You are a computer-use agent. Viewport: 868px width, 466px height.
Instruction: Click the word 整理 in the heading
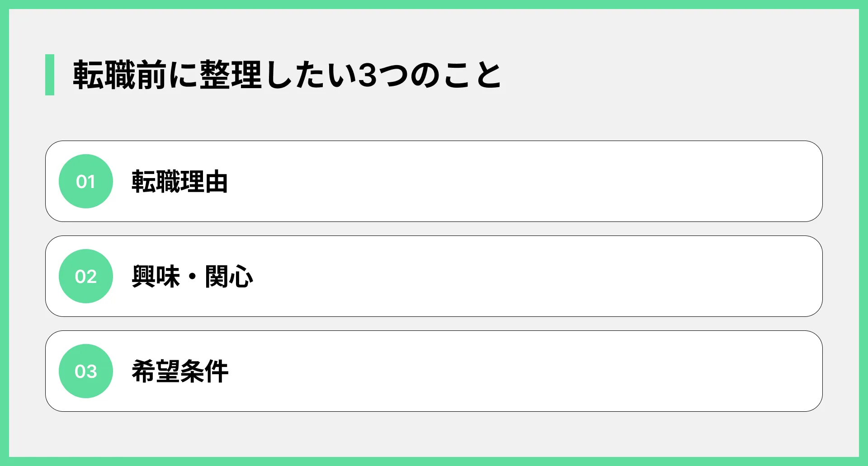pyautogui.click(x=231, y=75)
